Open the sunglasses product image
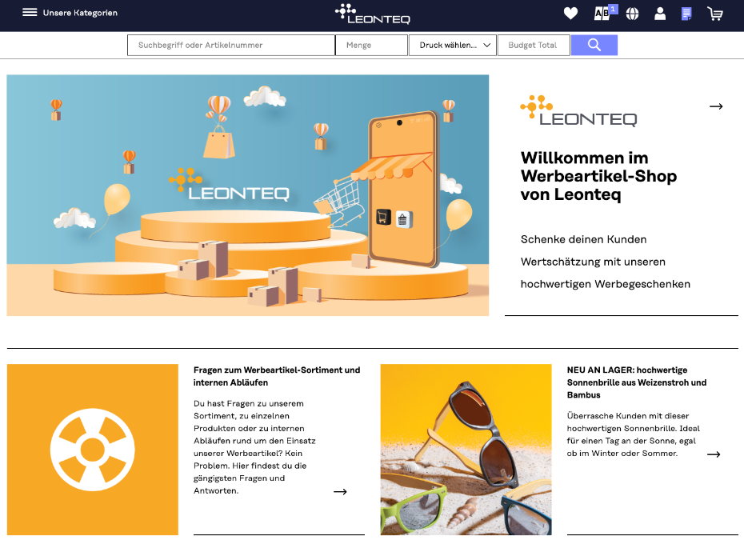 (x=466, y=450)
